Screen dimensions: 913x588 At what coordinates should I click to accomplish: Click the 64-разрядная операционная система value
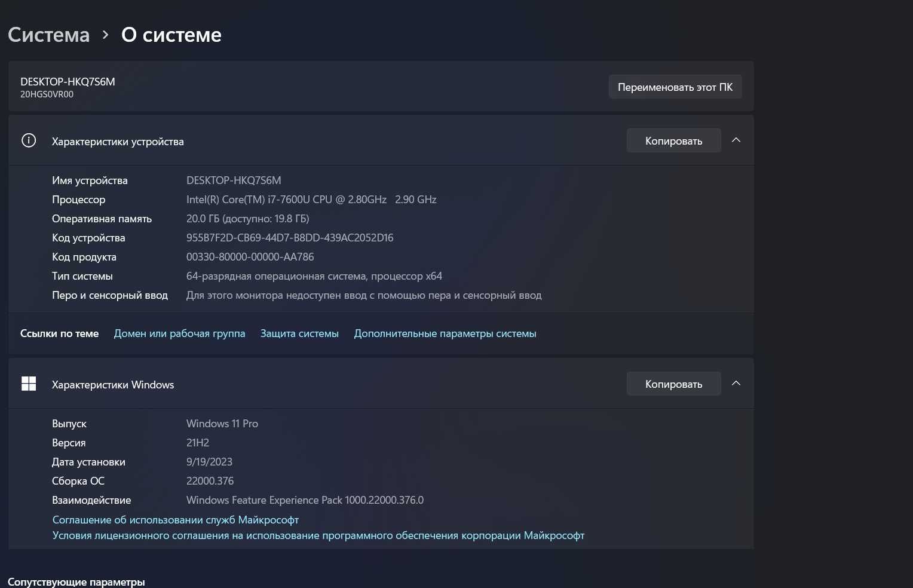tap(314, 276)
